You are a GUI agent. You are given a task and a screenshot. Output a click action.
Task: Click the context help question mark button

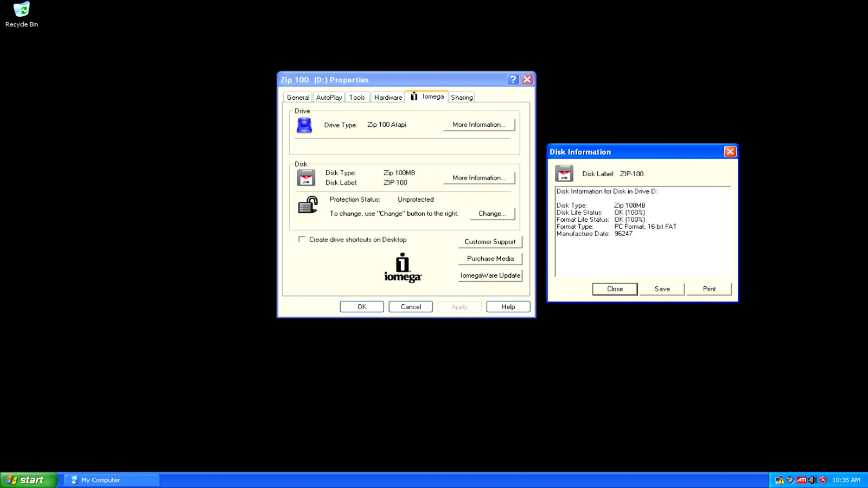pos(513,80)
